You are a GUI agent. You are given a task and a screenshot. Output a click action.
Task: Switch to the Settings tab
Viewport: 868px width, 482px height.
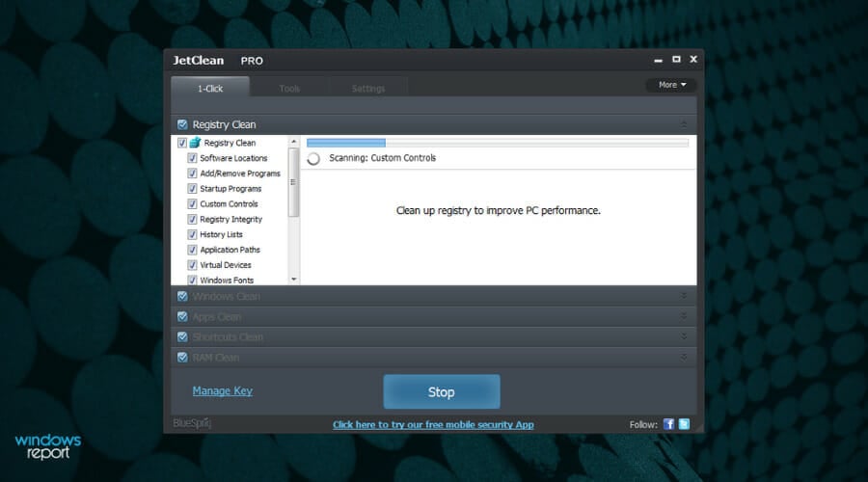(x=368, y=88)
